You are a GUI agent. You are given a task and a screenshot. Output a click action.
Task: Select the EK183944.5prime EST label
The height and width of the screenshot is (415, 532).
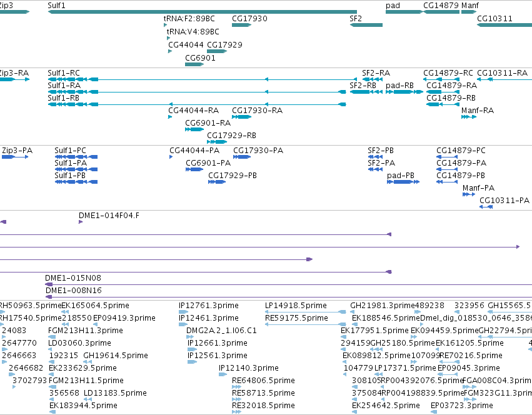coord(84,406)
